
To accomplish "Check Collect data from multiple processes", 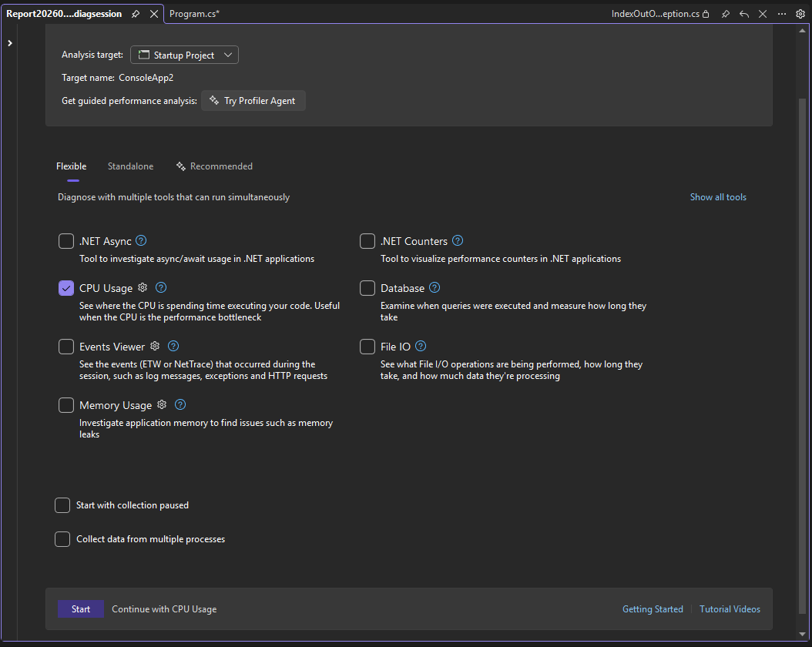I will 62,538.
